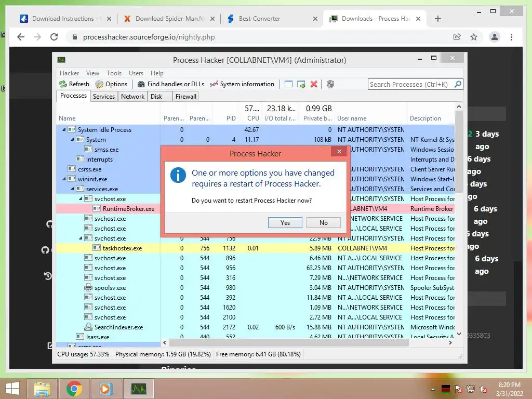Reload the browser page
This screenshot has width=532, height=399.
(54, 37)
